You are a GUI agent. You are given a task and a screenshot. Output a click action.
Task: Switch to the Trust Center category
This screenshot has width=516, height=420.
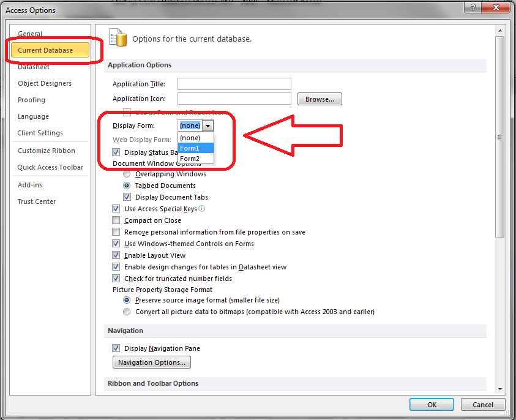pyautogui.click(x=38, y=201)
